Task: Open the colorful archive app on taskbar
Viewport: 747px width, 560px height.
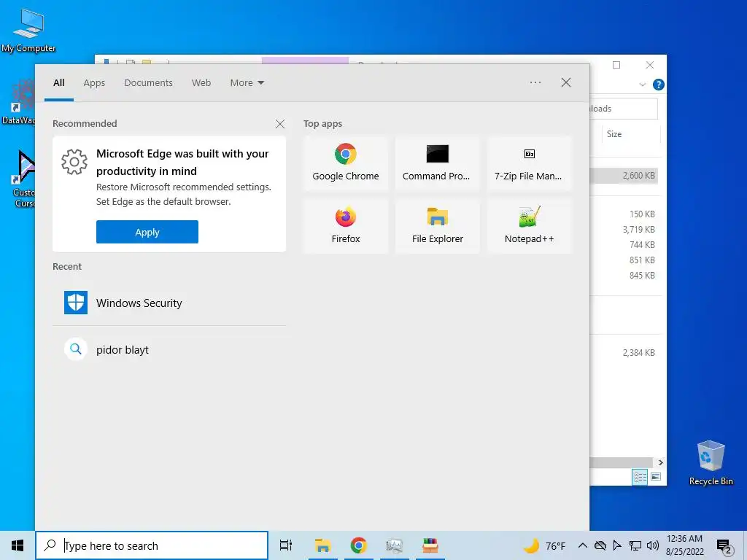Action: (x=430, y=545)
